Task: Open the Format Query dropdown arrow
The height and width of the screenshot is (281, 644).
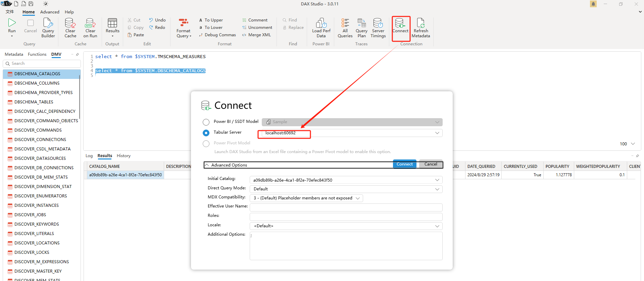Action: tap(191, 36)
